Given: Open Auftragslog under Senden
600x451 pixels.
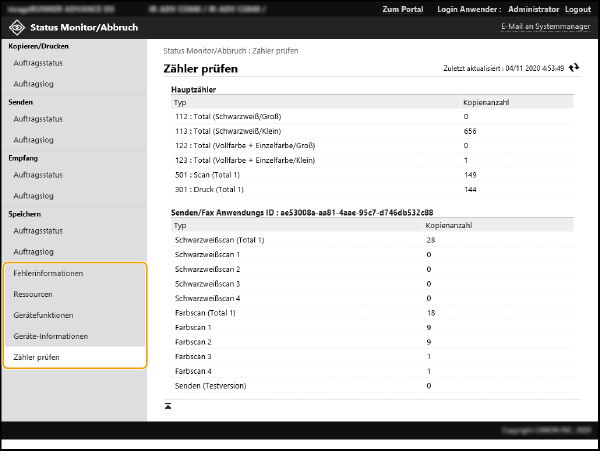Looking at the screenshot, I should (x=34, y=140).
